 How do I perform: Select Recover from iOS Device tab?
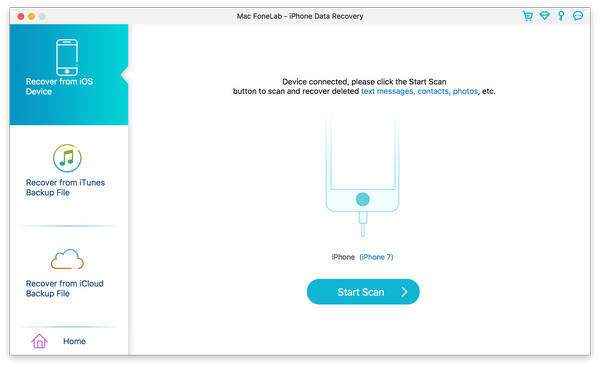[x=69, y=75]
